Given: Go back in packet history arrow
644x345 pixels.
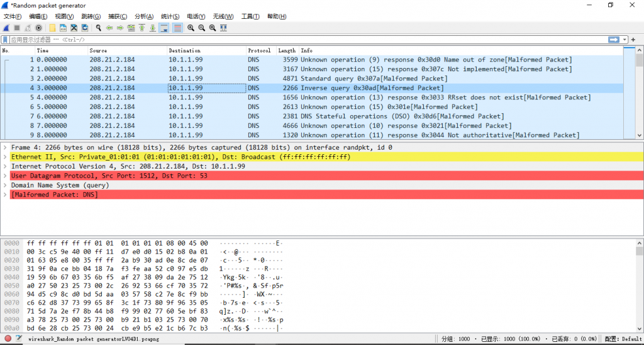Looking at the screenshot, I should click(x=109, y=28).
